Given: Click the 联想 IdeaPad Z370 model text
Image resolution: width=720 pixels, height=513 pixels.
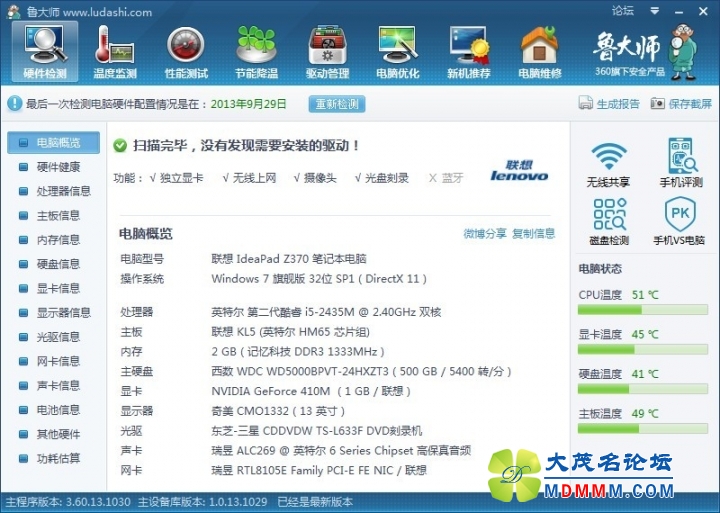Looking at the screenshot, I should (x=289, y=259).
